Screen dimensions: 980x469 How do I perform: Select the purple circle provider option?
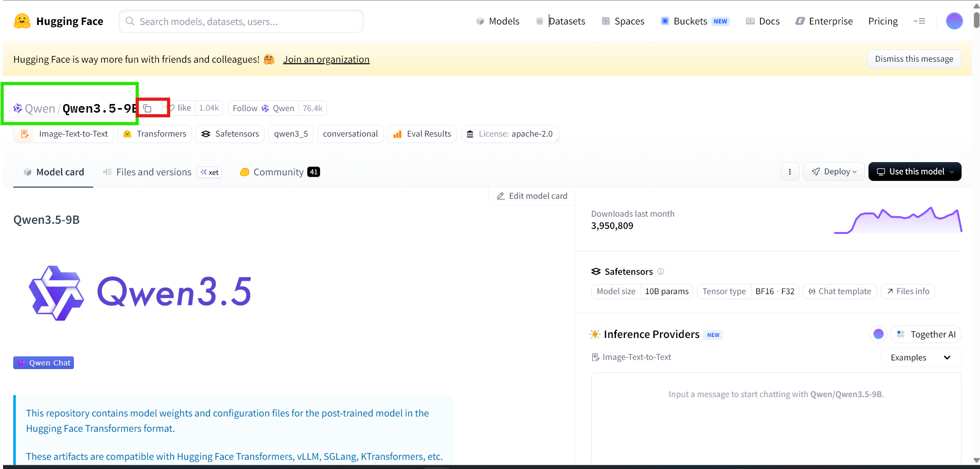(878, 334)
